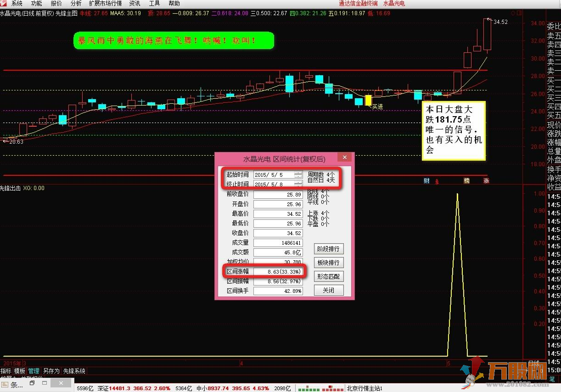The width and height of the screenshot is (561, 392).
Task: Click the 委比 row in right side panel
Action: pos(554,27)
